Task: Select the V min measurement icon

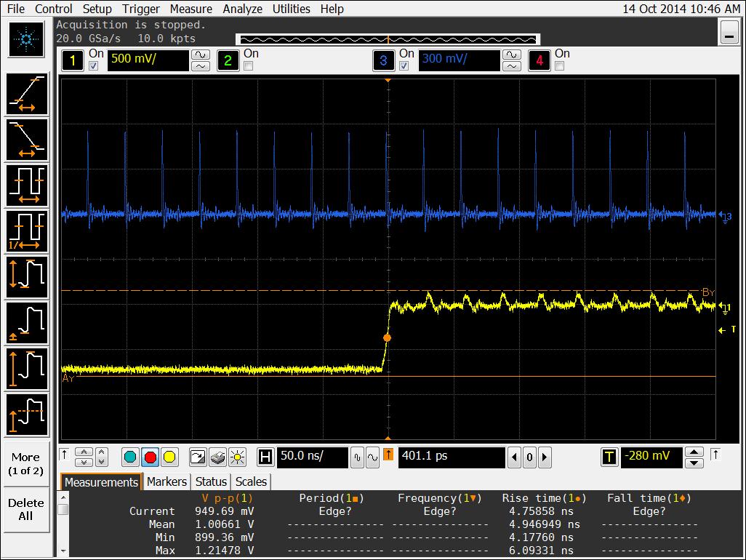Action: 27,323
